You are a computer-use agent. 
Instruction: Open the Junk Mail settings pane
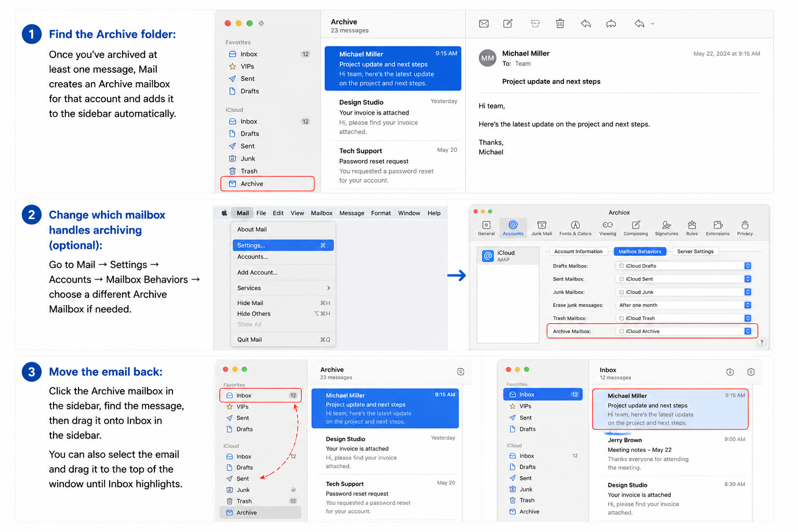[541, 228]
